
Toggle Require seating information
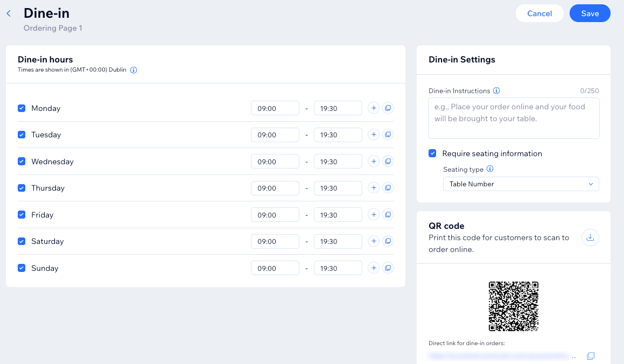(x=432, y=153)
